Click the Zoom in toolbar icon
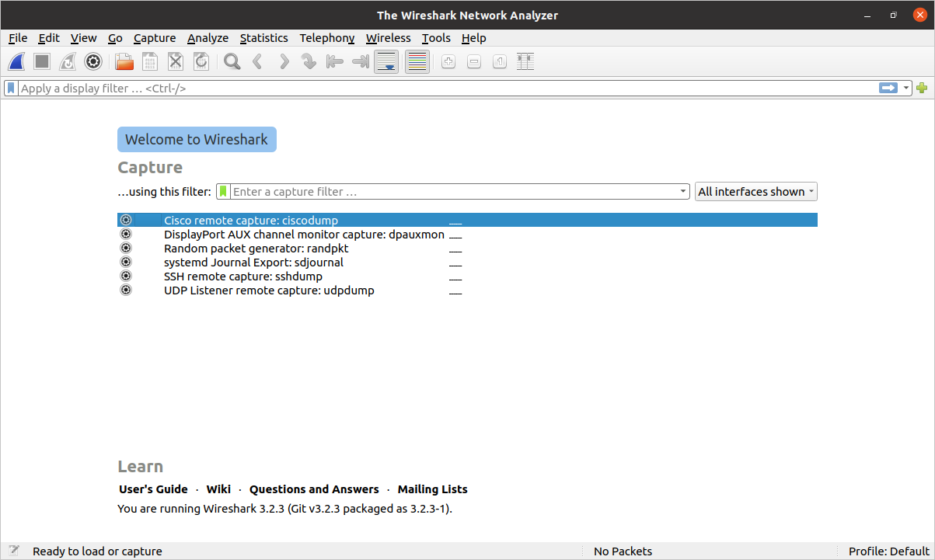 (x=448, y=61)
